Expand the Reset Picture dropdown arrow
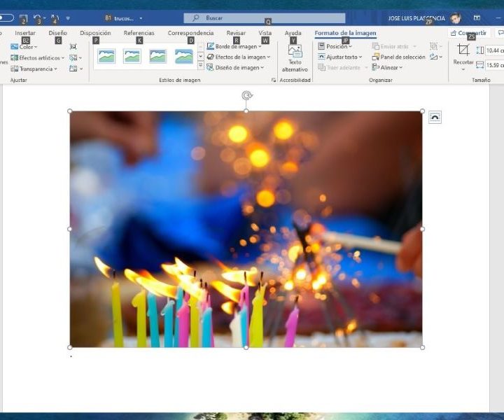504x420 pixels. (x=81, y=69)
